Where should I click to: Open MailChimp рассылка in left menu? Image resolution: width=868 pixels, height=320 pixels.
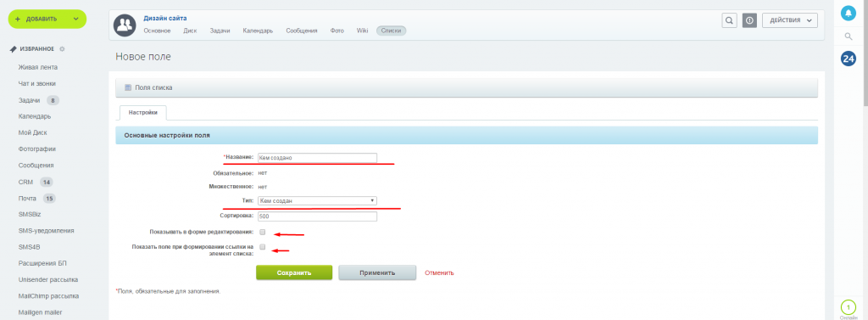[48, 296]
